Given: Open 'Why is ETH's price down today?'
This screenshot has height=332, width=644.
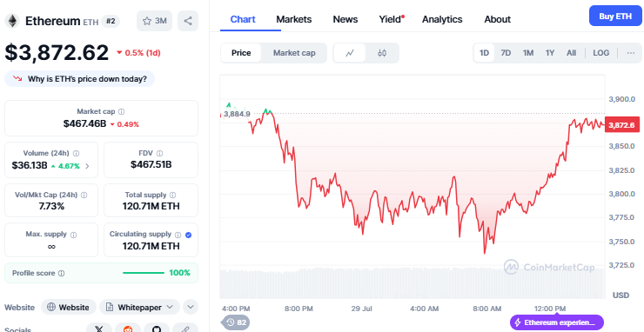Looking at the screenshot, I should (80, 79).
